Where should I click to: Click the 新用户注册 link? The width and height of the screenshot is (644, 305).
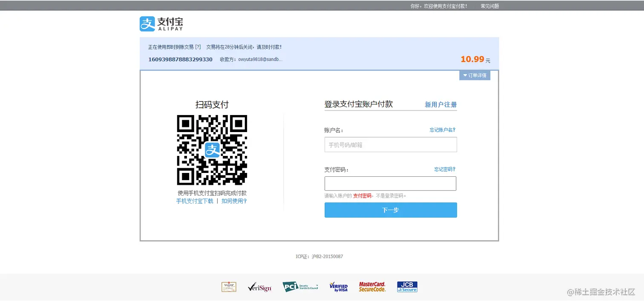(x=441, y=104)
